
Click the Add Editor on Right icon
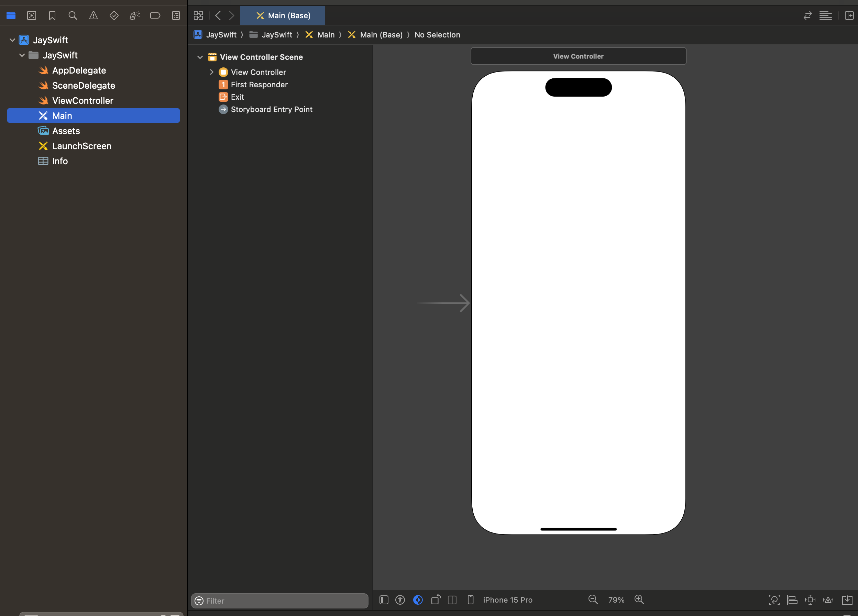849,15
